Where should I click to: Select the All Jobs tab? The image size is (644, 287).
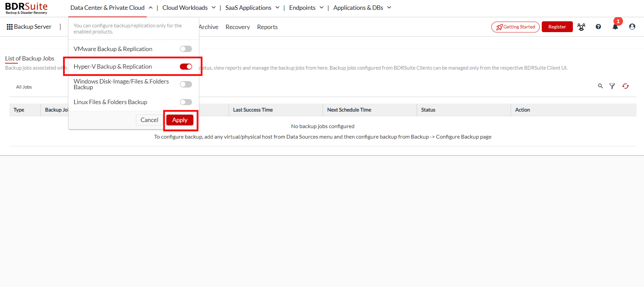24,87
